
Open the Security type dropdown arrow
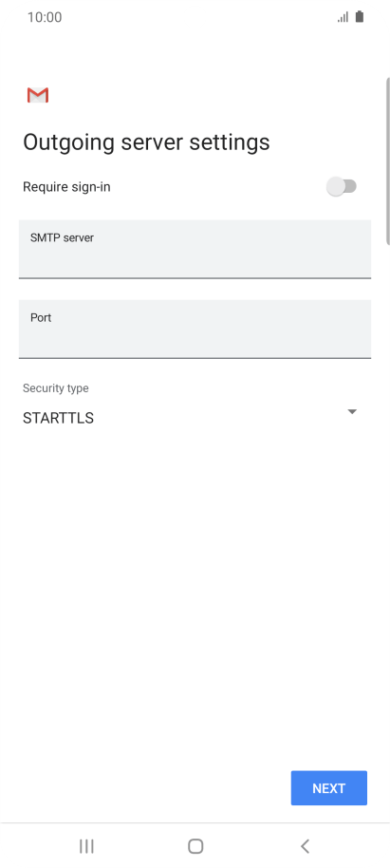[352, 412]
